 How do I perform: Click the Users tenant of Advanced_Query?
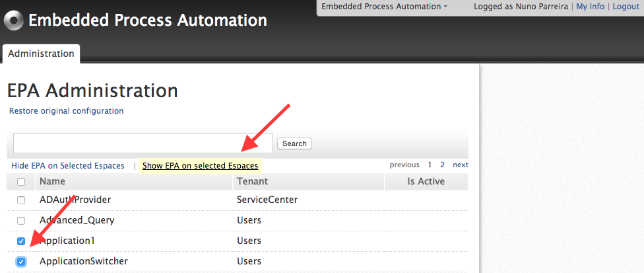pos(249,220)
